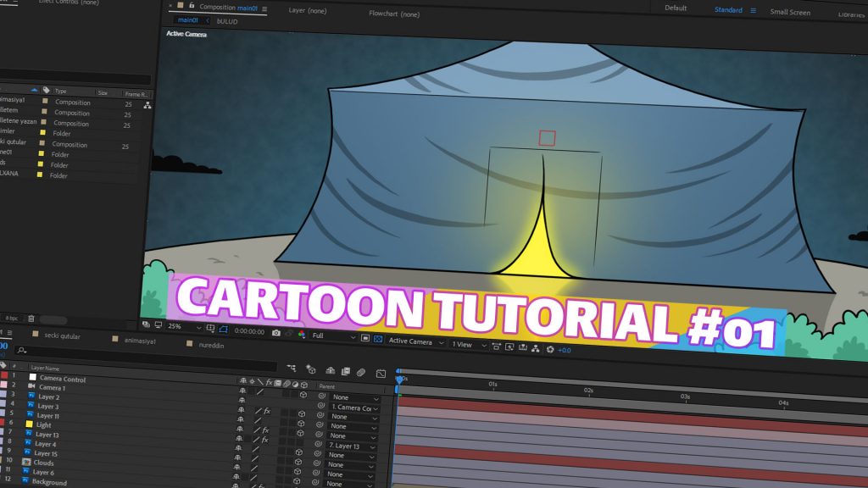Click the primary viewer monitor icon

[159, 324]
